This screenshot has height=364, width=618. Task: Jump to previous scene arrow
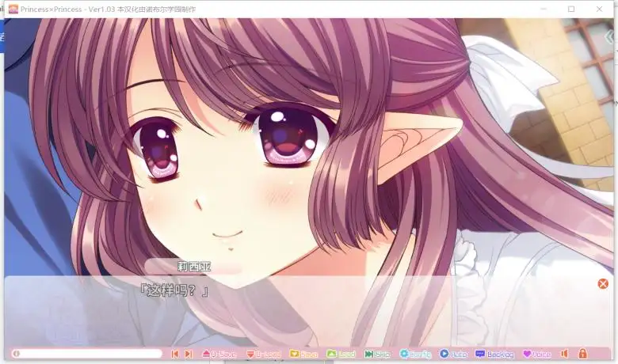pyautogui.click(x=174, y=354)
